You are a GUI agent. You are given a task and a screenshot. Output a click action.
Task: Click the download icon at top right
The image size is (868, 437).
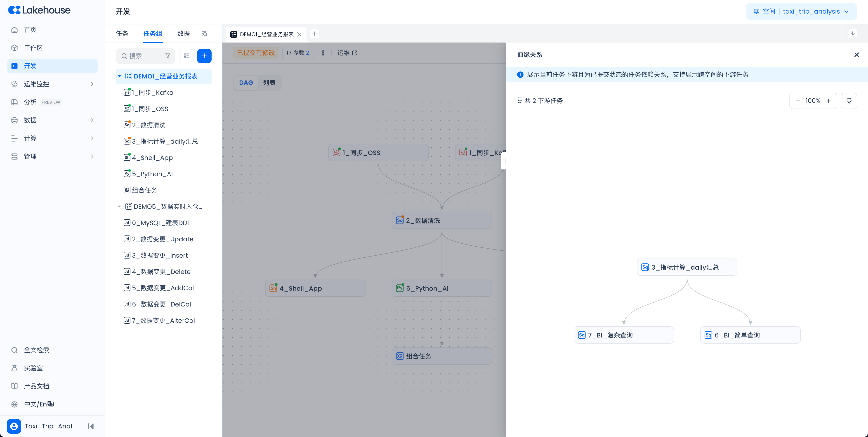tap(852, 34)
